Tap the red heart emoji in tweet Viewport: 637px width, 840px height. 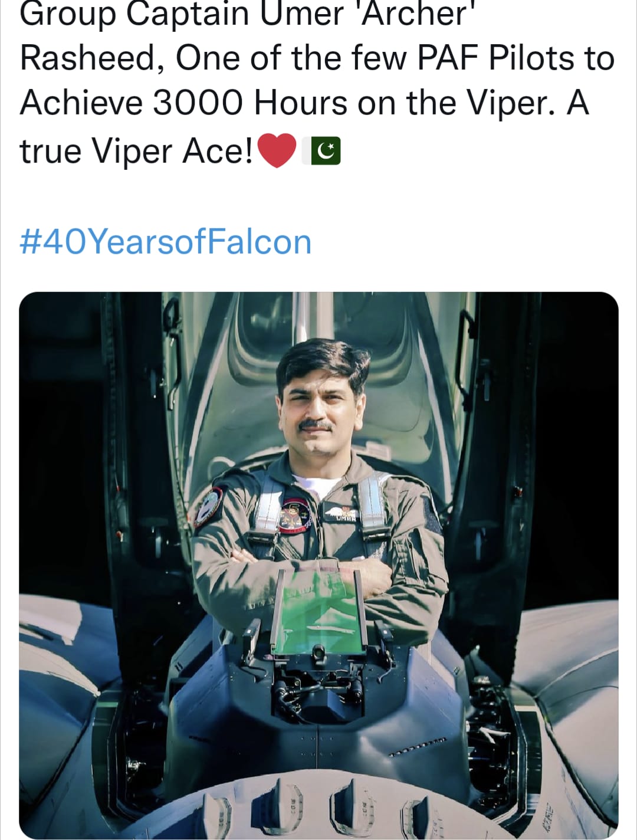point(277,151)
